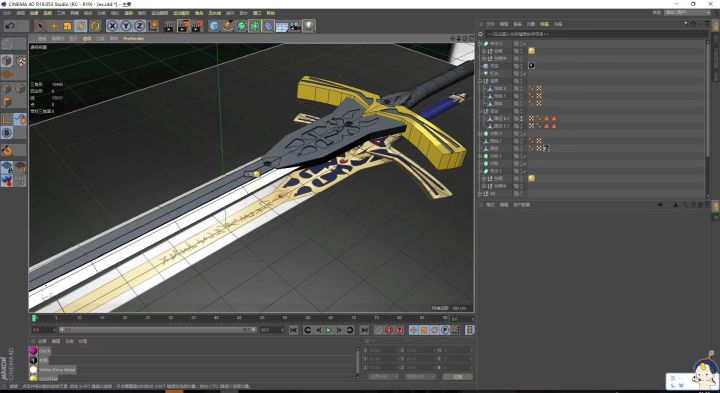Toggle visibility dot of the object with black material tag

click(x=521, y=66)
